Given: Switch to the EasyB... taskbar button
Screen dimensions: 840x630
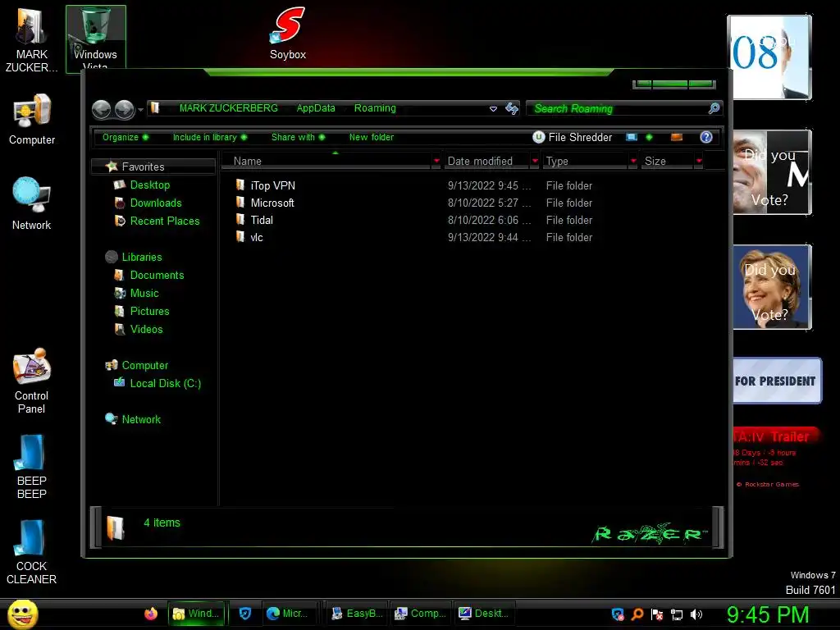Looking at the screenshot, I should pos(358,614).
